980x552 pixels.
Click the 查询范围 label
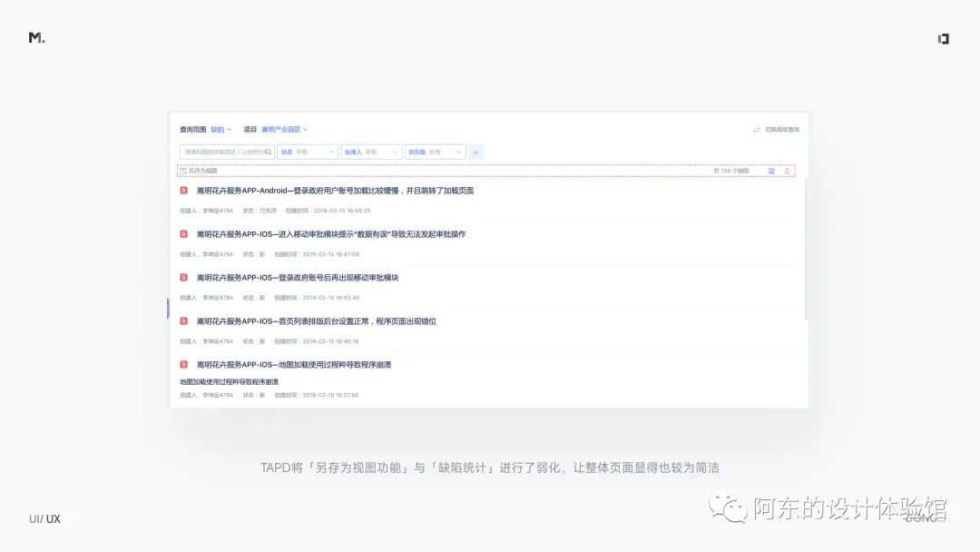[x=193, y=130]
